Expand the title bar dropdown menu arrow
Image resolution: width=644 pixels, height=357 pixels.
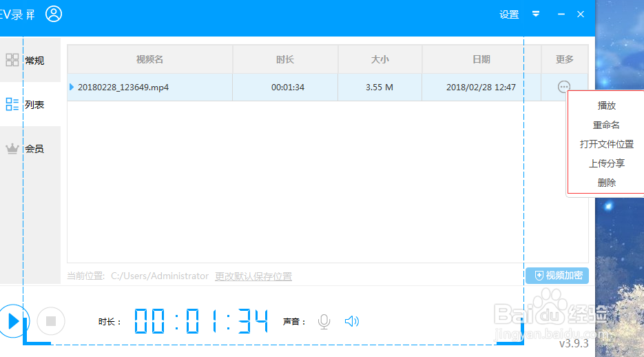(x=536, y=14)
